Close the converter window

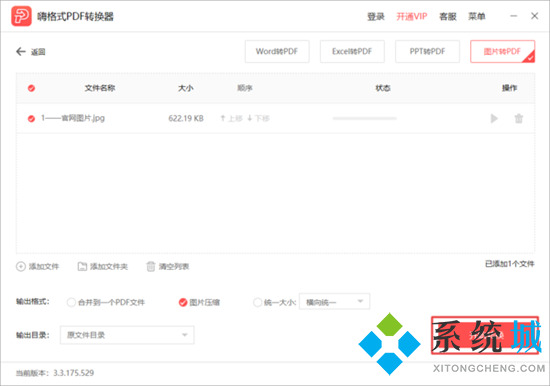[535, 16]
